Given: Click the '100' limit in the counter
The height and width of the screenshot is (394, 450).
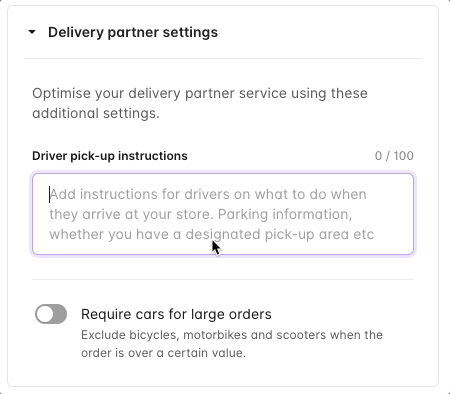Looking at the screenshot, I should 404,156.
